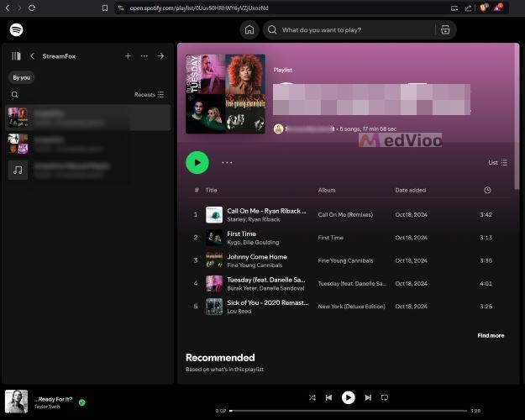Search within library using magnifier icon
Screen dimensions: 525x420
point(15,94)
